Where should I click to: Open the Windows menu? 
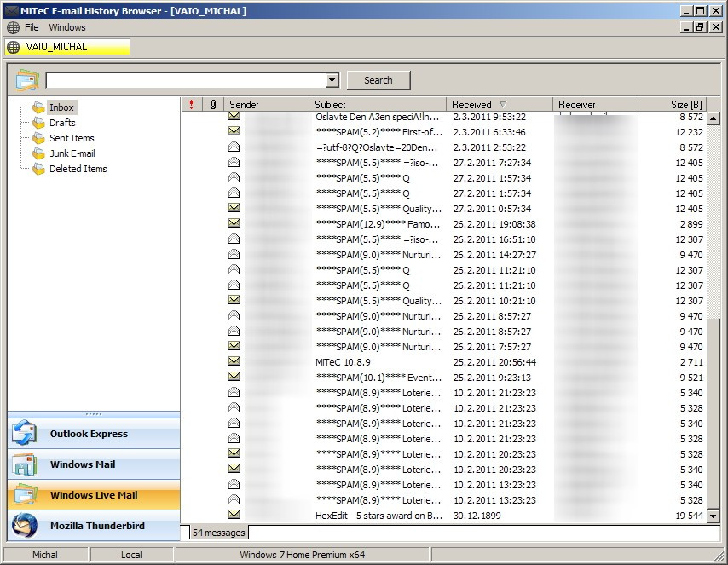[67, 27]
